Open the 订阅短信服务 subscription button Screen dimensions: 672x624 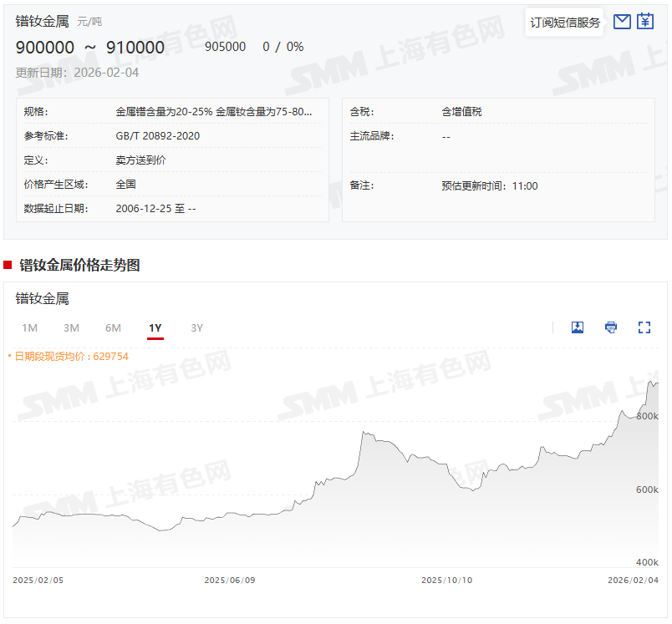pyautogui.click(x=565, y=23)
